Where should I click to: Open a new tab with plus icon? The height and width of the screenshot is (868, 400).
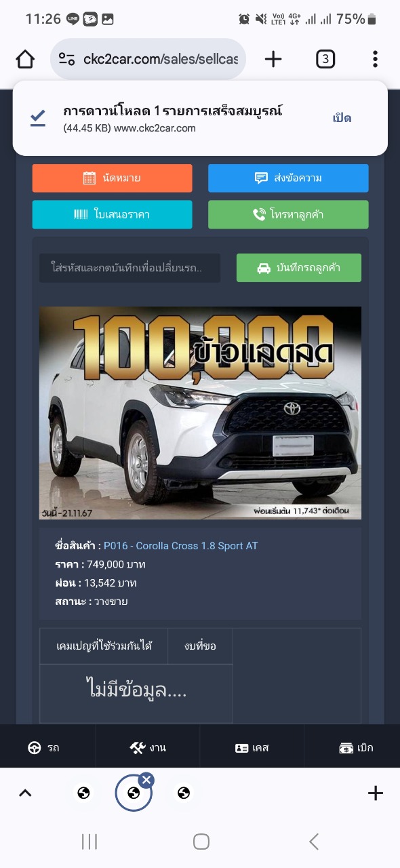tap(273, 59)
